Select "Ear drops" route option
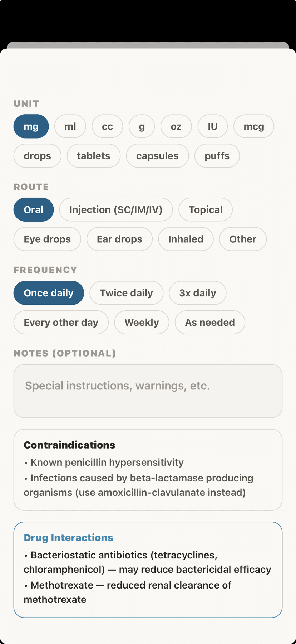 tap(119, 239)
